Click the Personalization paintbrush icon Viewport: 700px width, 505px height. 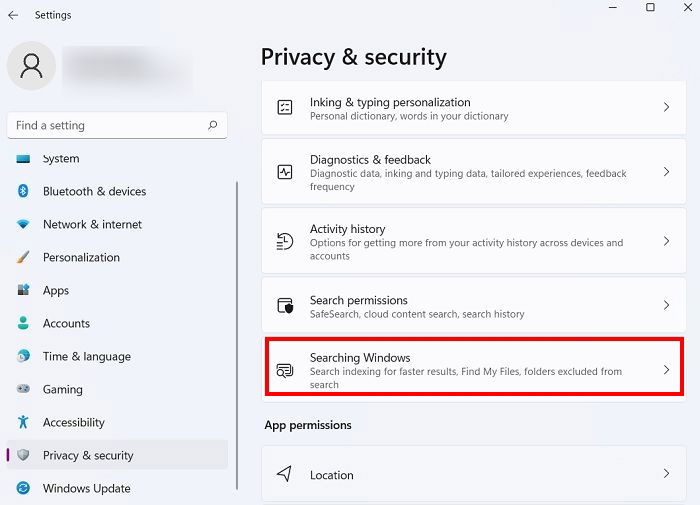[x=23, y=257]
